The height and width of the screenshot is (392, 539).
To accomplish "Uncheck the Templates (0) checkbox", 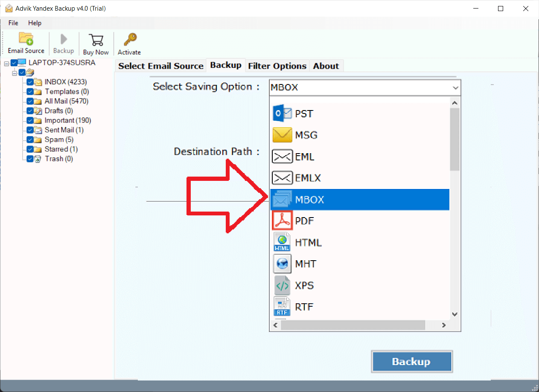I will tap(30, 92).
